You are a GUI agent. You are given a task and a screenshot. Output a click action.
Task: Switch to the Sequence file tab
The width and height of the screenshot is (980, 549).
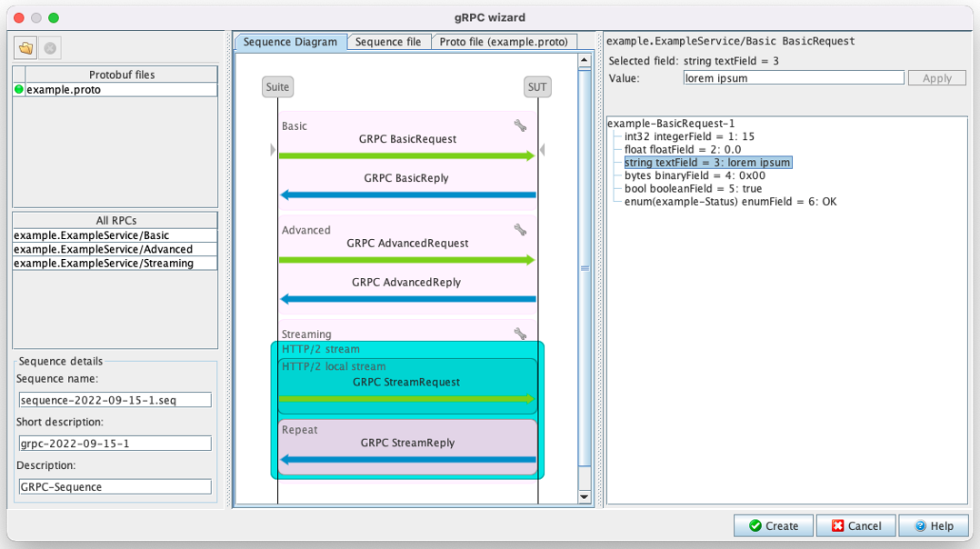(x=389, y=41)
